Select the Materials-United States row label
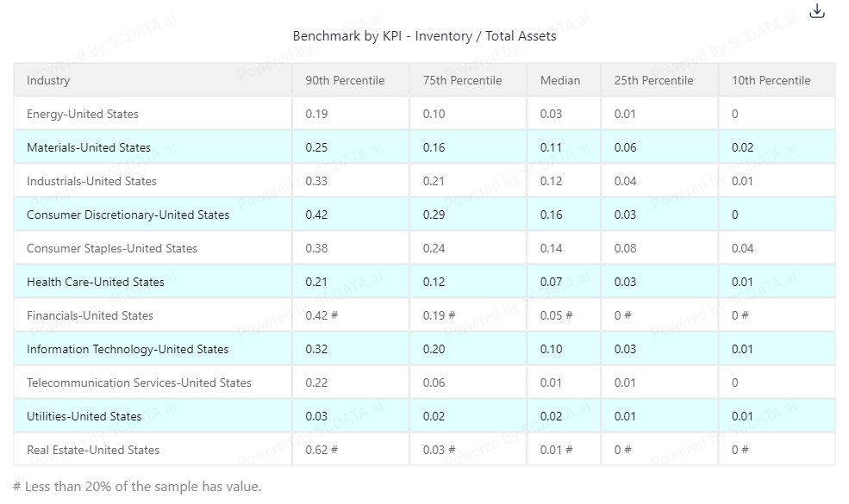 point(89,147)
